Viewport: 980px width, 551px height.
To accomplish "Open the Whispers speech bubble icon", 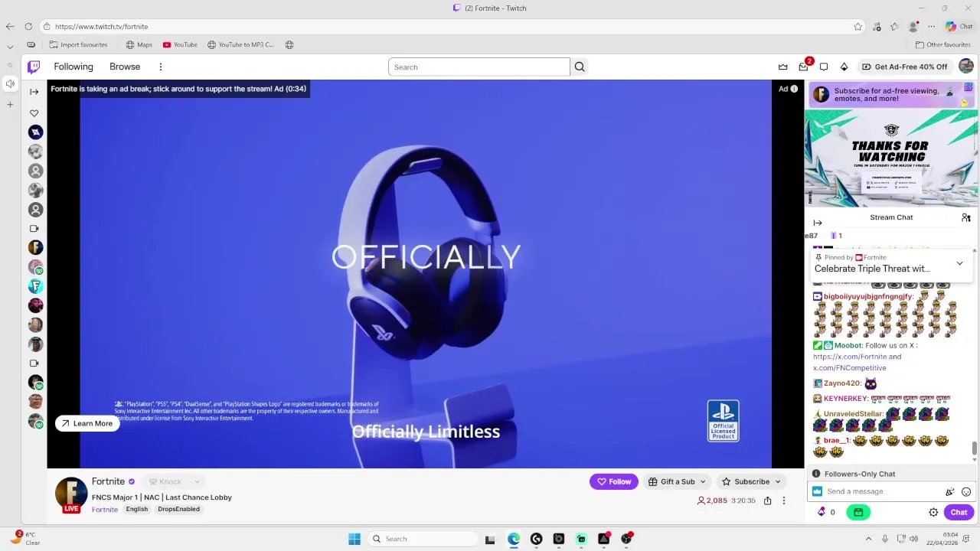I will (824, 67).
